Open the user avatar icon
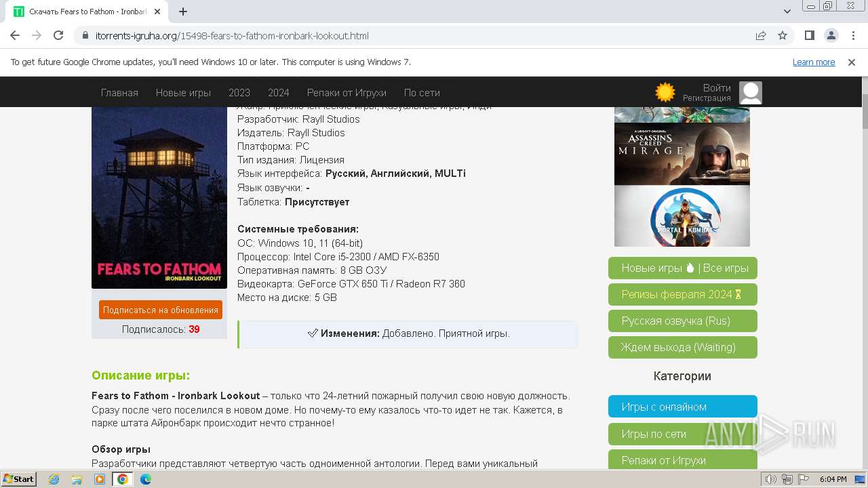This screenshot has width=868, height=488. tap(751, 93)
